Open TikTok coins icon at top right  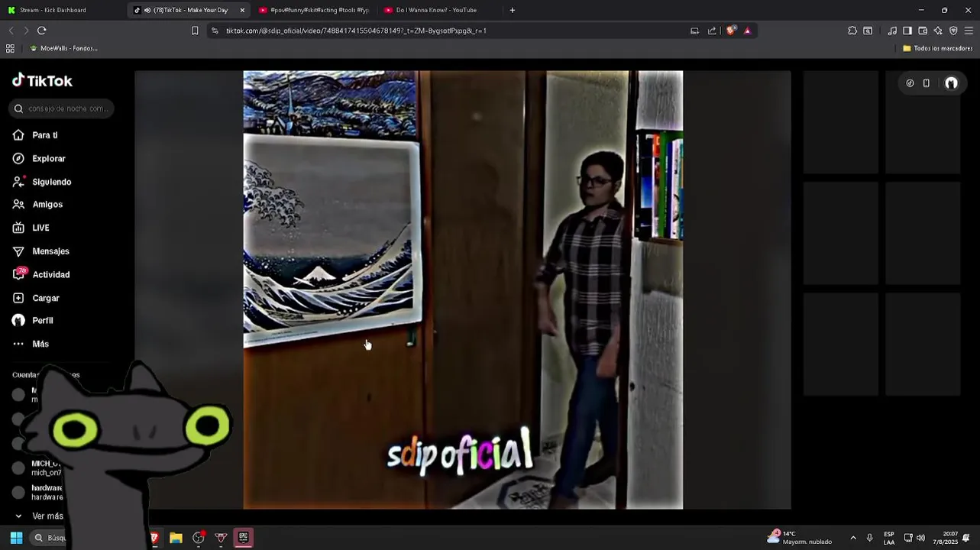[910, 83]
